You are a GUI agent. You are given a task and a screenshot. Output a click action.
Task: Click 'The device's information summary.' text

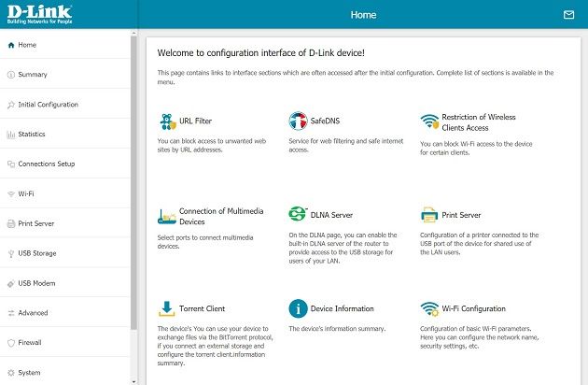point(337,329)
